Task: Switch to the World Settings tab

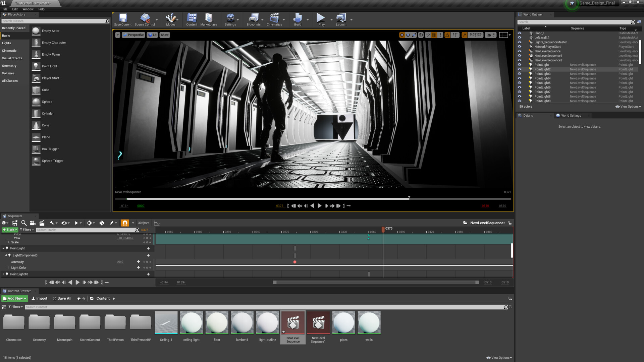Action: [x=571, y=115]
